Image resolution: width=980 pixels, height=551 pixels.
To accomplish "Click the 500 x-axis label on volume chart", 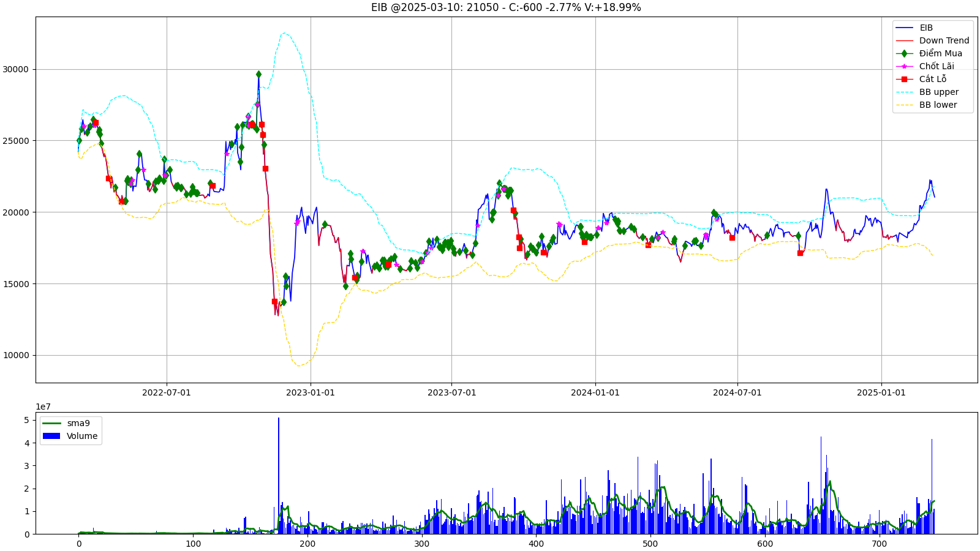I will click(x=650, y=544).
